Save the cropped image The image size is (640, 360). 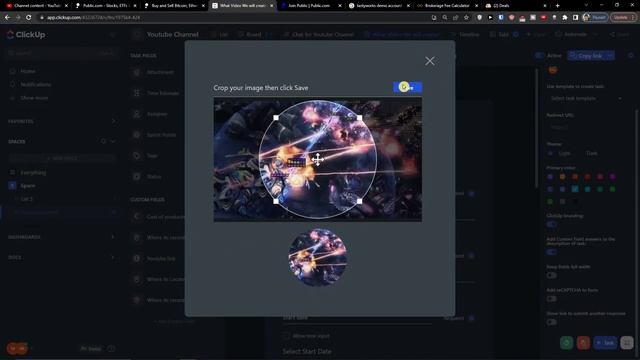(x=408, y=87)
